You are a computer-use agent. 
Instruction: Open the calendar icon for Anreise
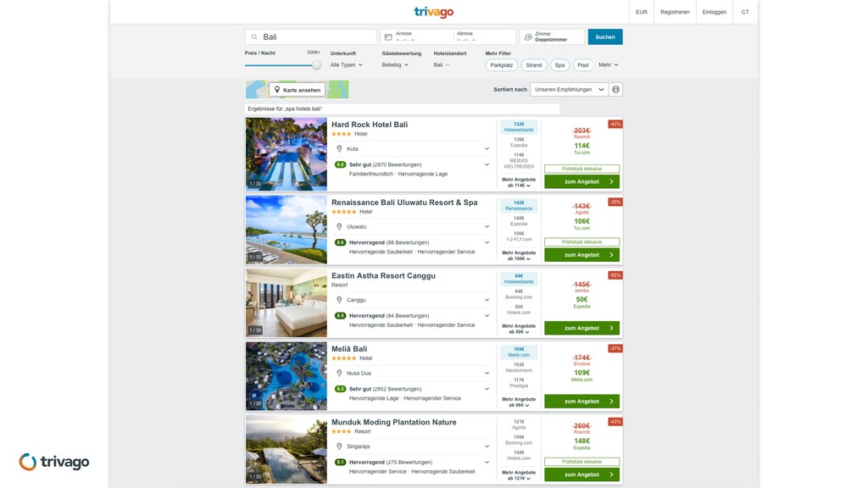pyautogui.click(x=388, y=37)
